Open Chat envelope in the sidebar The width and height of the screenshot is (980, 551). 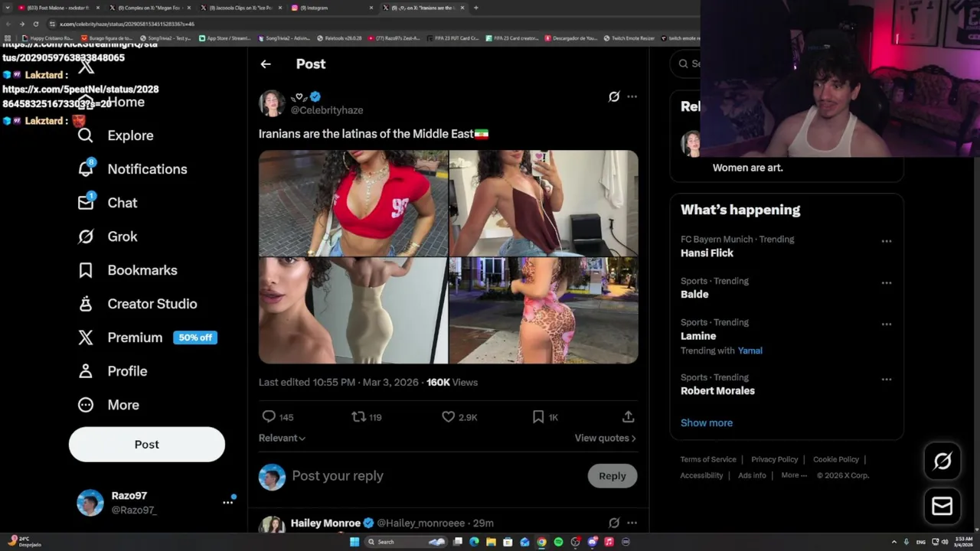[x=107, y=203]
